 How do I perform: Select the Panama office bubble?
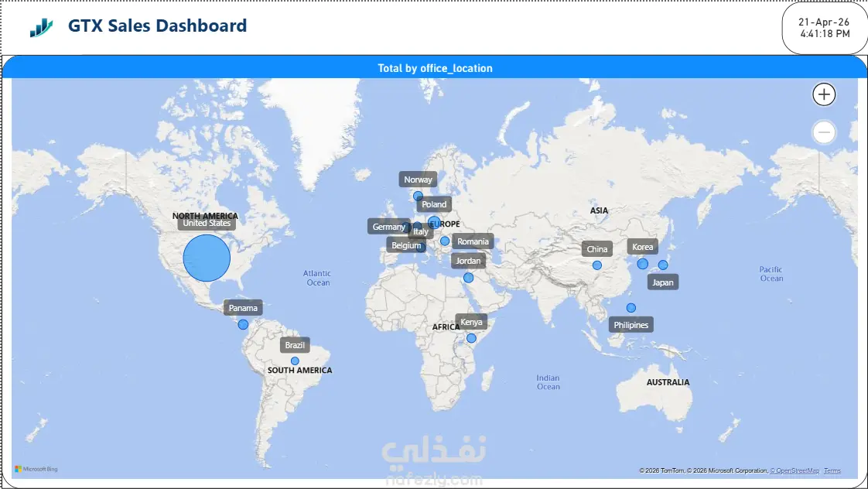pyautogui.click(x=243, y=324)
